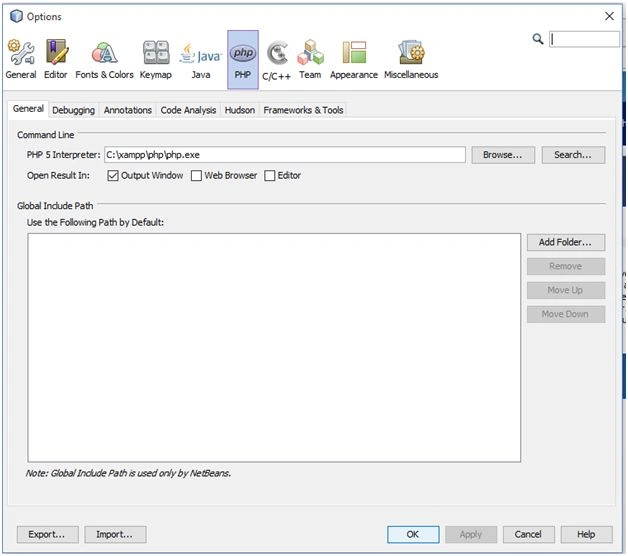
Task: Click the Apply button
Action: [471, 534]
